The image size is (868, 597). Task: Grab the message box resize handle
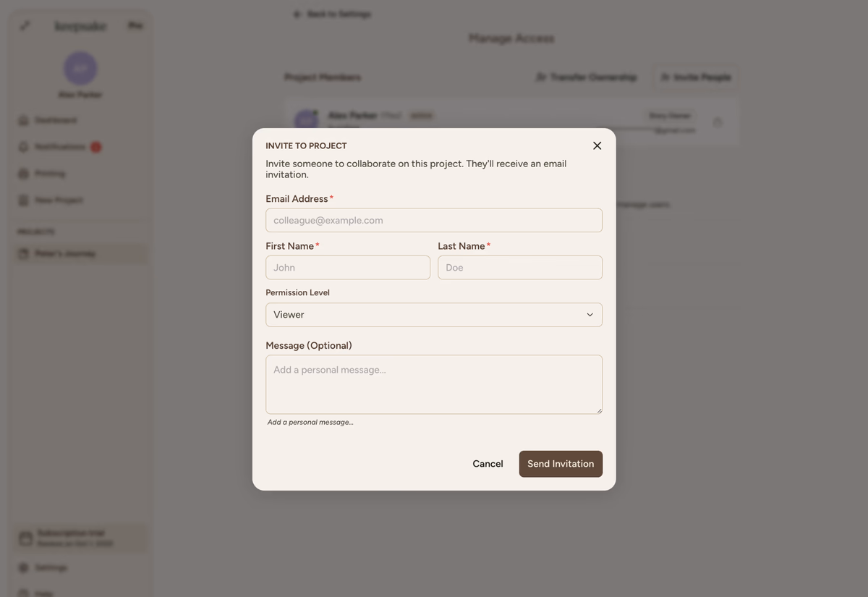(598, 410)
